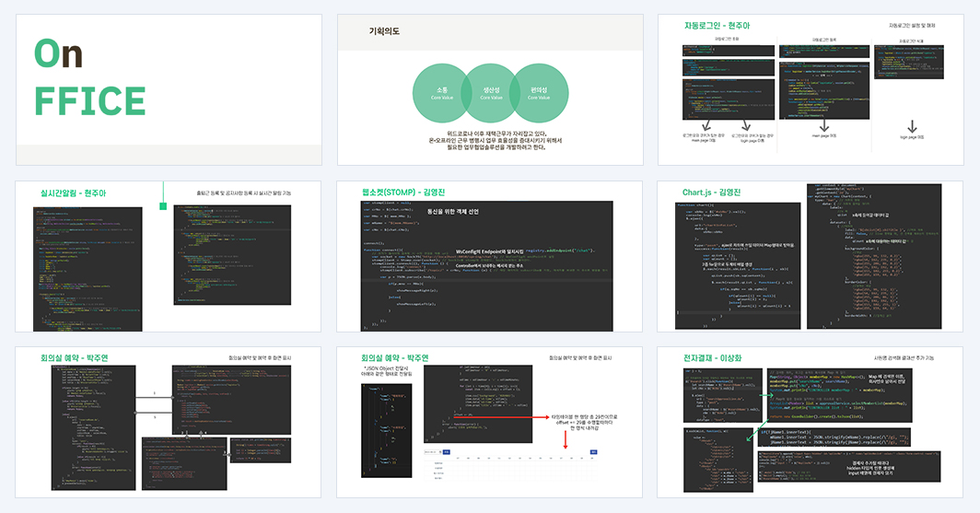Open the 전자결재 - 이상화 slide

[810, 423]
